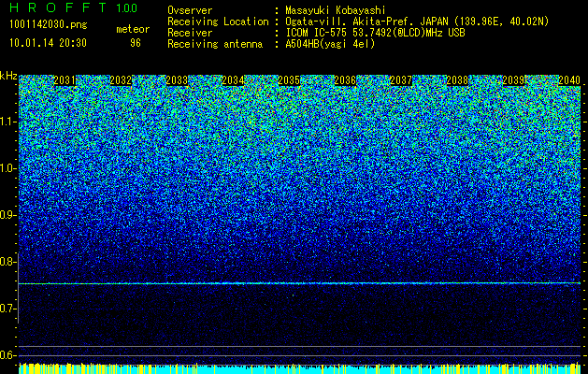Click the 2040 time marker

point(569,80)
